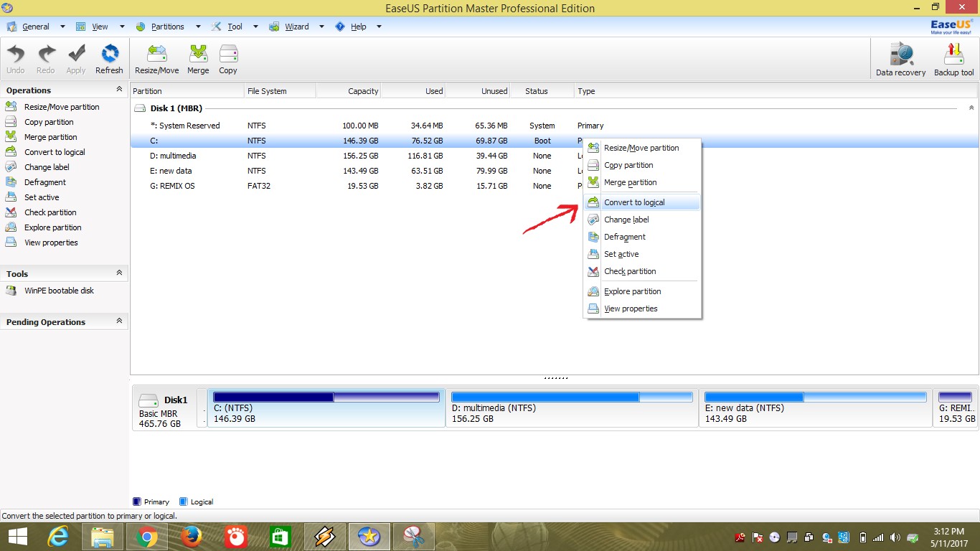Open the Wizard menu dropdown arrow
980x551 pixels.
[321, 27]
